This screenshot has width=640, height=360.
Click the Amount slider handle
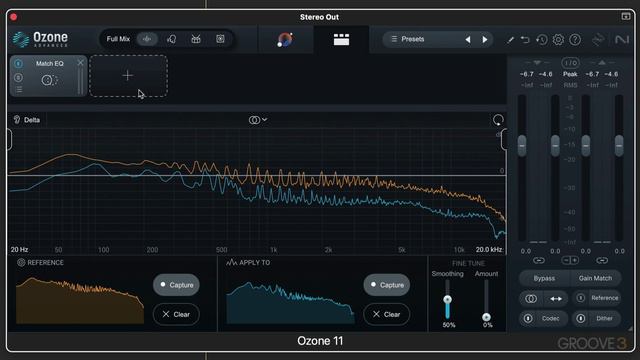click(486, 317)
